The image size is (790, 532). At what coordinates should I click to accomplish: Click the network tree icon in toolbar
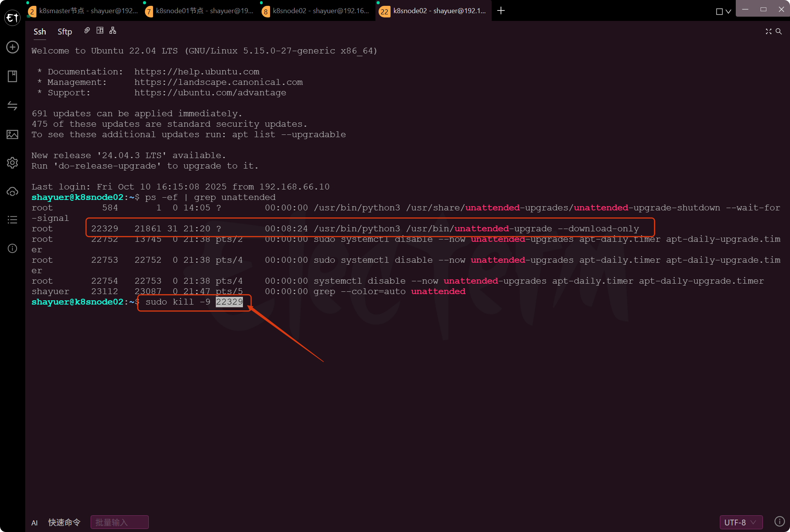tap(113, 31)
